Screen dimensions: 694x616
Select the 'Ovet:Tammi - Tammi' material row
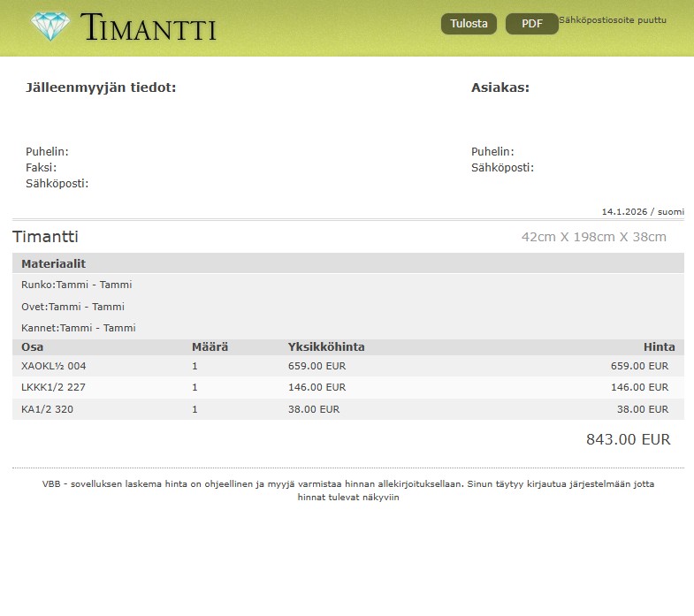point(72,307)
